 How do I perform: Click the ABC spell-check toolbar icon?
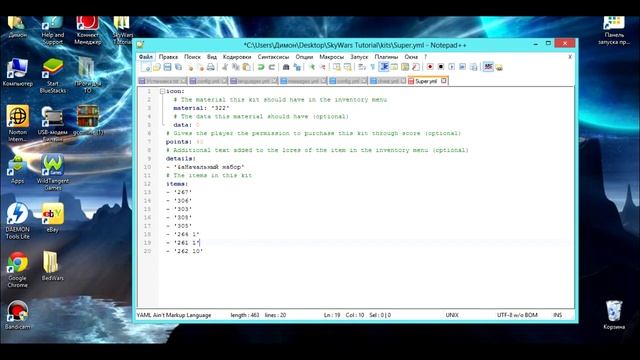point(488,67)
